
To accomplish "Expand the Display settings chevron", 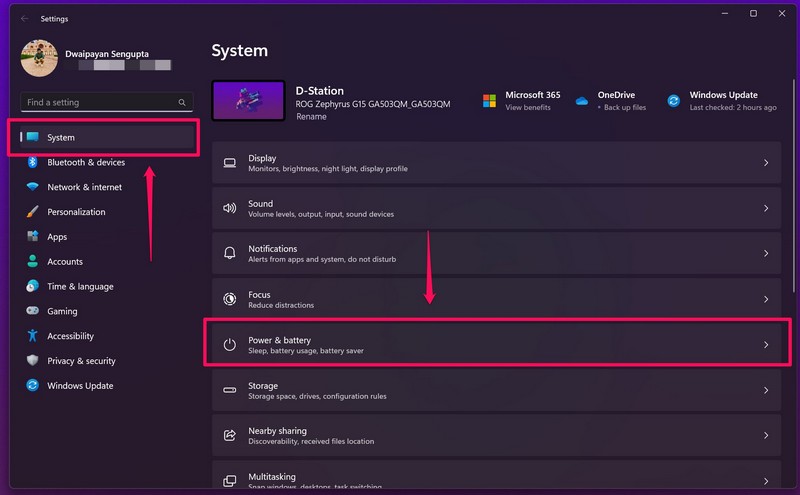I will pos(766,163).
